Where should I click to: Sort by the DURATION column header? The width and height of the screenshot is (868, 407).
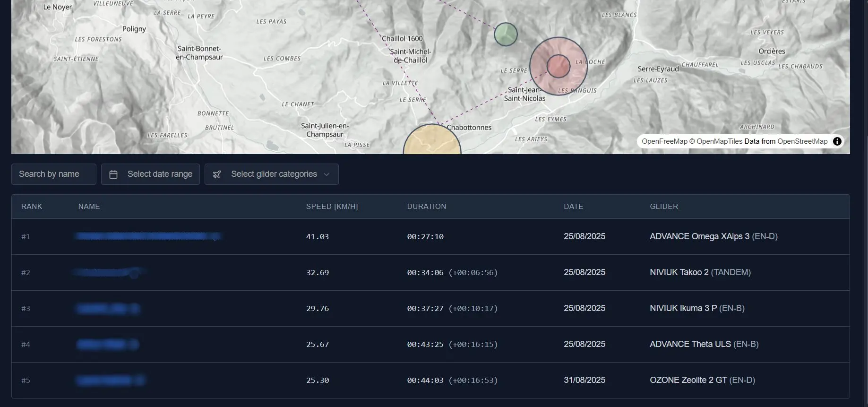[426, 207]
